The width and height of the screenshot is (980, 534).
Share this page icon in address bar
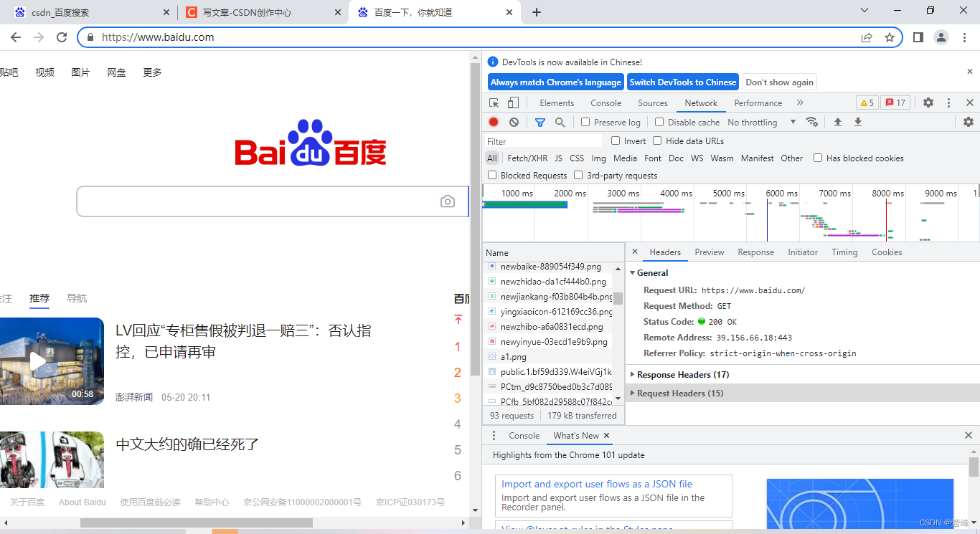867,37
